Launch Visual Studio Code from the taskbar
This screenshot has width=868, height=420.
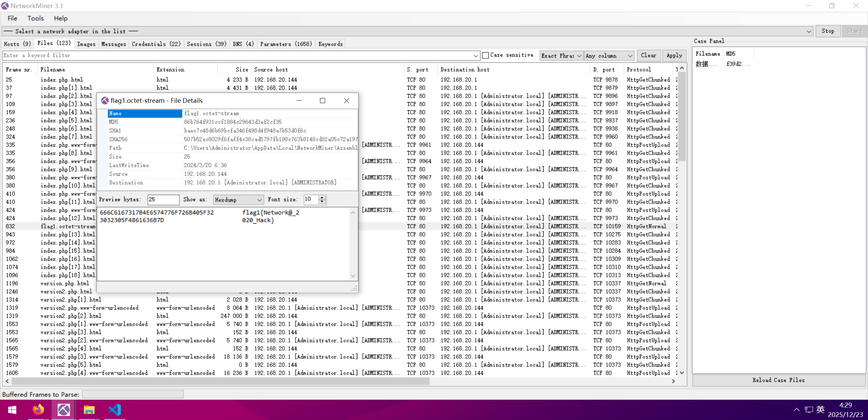pyautogui.click(x=115, y=410)
